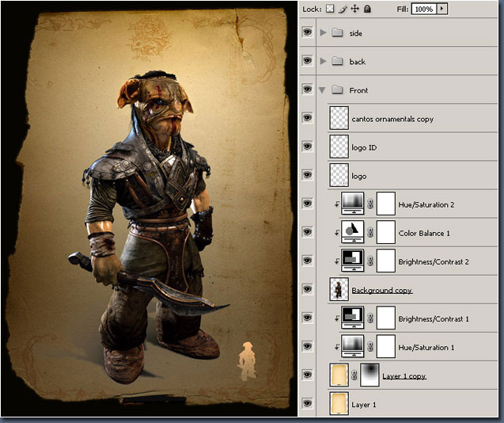The image size is (504, 423).
Task: Click Color Balance 1 adjustment icon
Action: (x=353, y=232)
